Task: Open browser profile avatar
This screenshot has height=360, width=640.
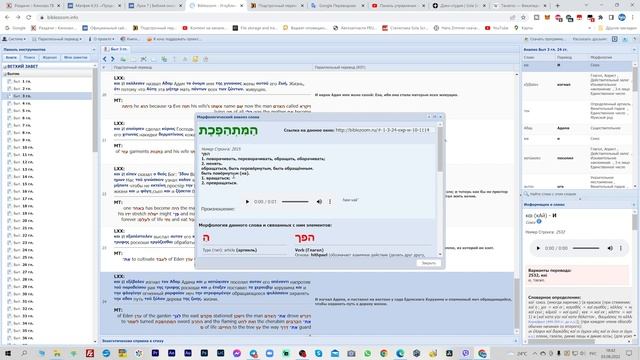Action: 622,18
